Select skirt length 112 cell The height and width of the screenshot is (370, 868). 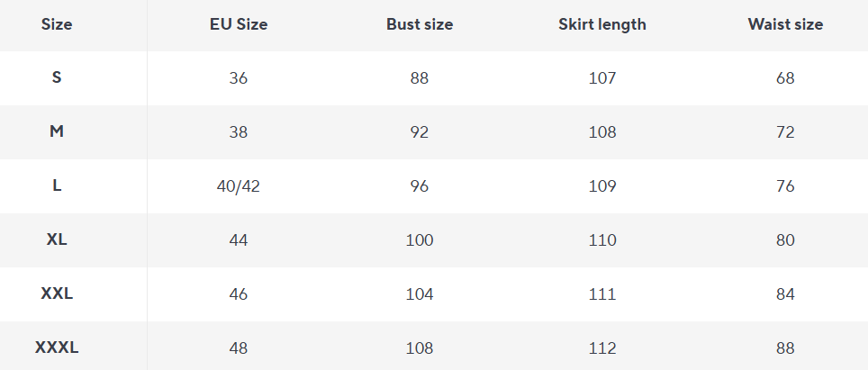point(602,348)
